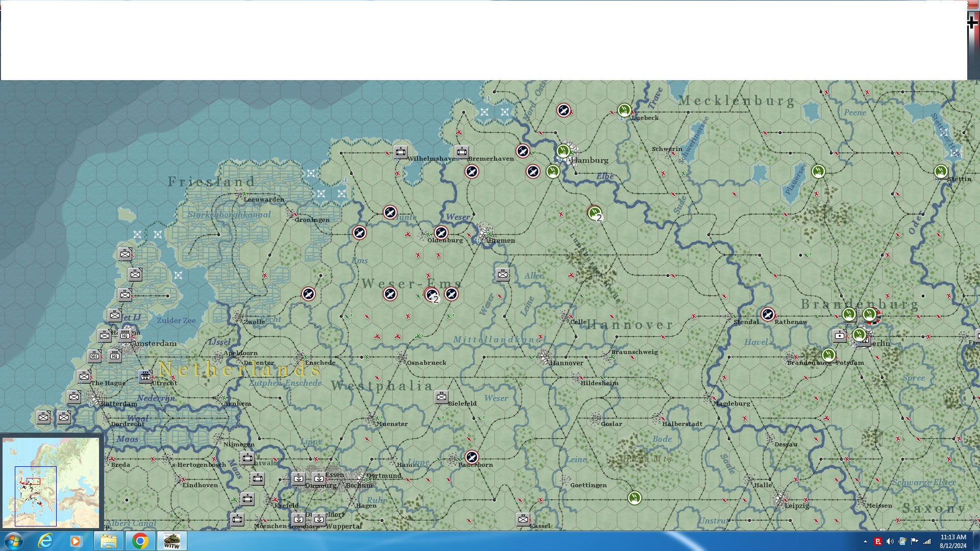Click the Europe minimap overview
Viewport: 980px width, 551px height.
(x=51, y=482)
